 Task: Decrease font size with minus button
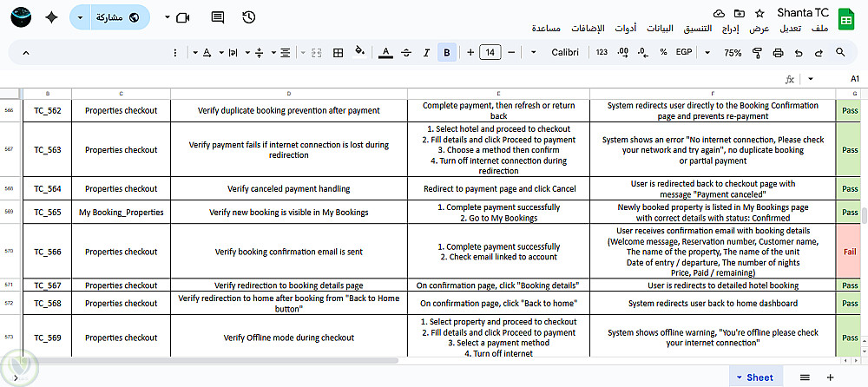511,53
